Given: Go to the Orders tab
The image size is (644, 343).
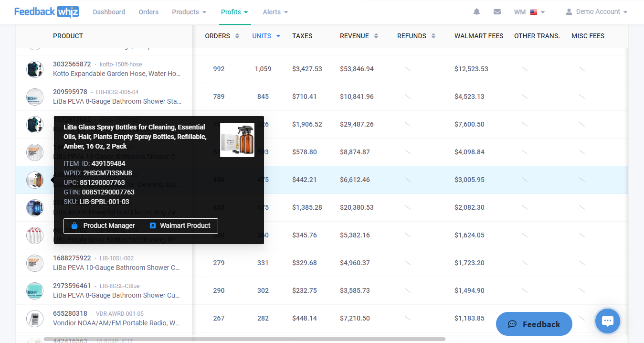Looking at the screenshot, I should (x=148, y=12).
